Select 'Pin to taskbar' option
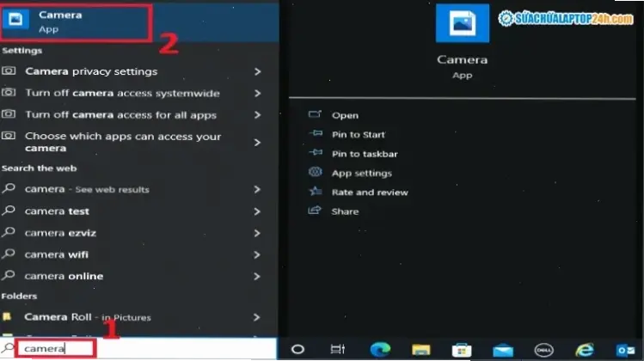 point(364,154)
